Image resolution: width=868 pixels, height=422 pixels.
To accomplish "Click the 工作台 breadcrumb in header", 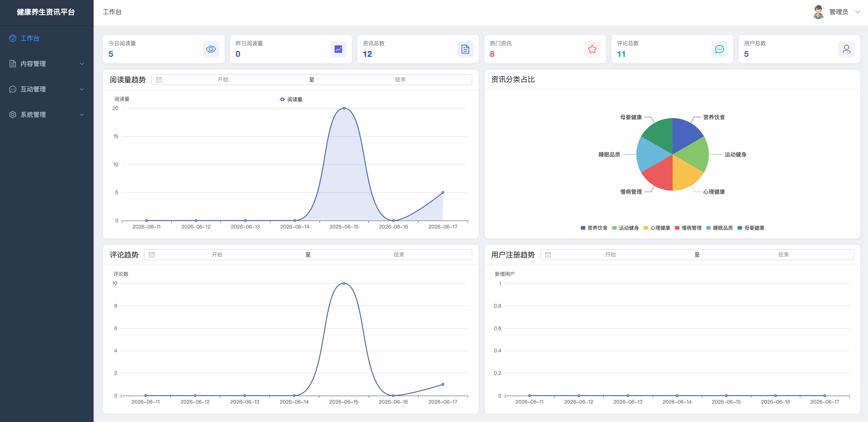I will [112, 12].
